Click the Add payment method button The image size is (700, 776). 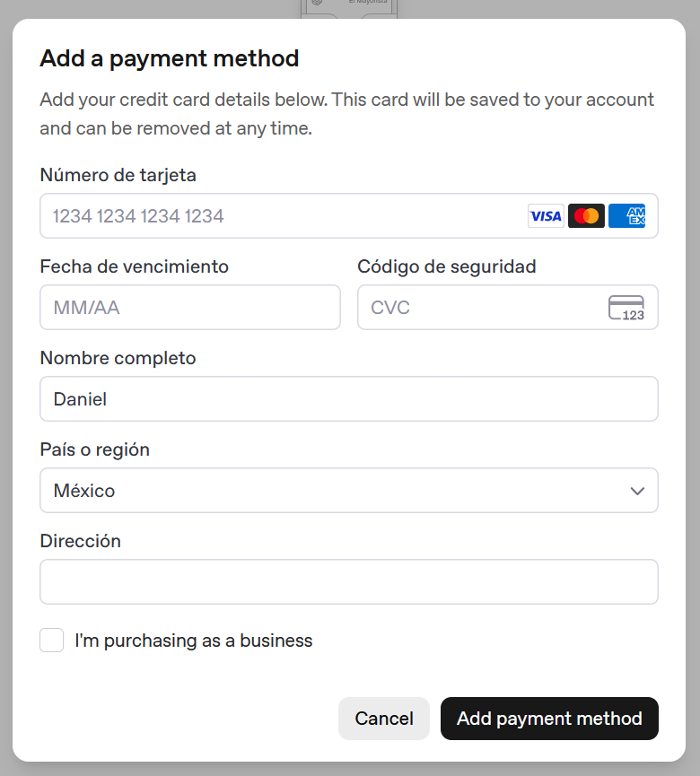pos(549,719)
